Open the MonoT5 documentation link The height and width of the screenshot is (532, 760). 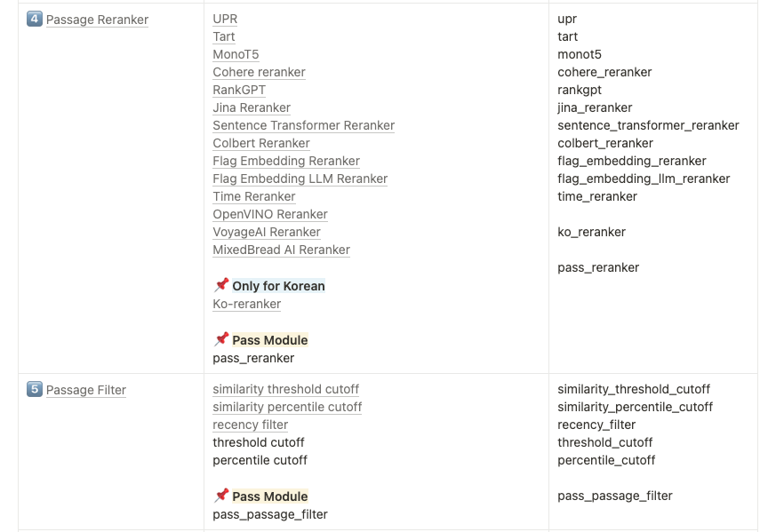tap(236, 55)
